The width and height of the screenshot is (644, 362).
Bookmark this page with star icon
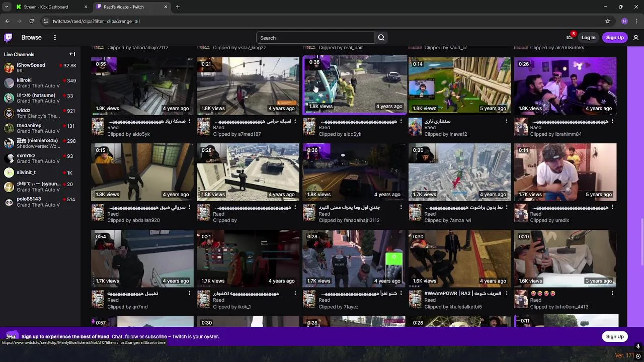click(x=608, y=21)
